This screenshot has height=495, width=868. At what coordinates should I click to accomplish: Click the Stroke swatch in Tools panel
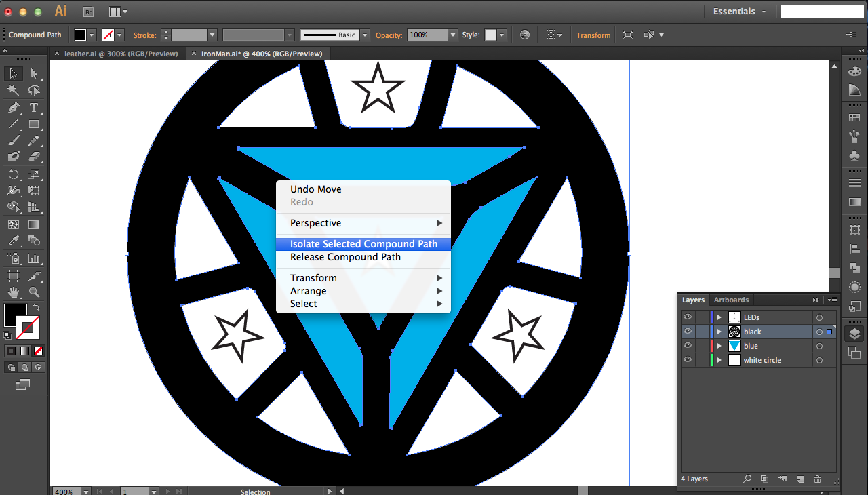click(x=28, y=328)
